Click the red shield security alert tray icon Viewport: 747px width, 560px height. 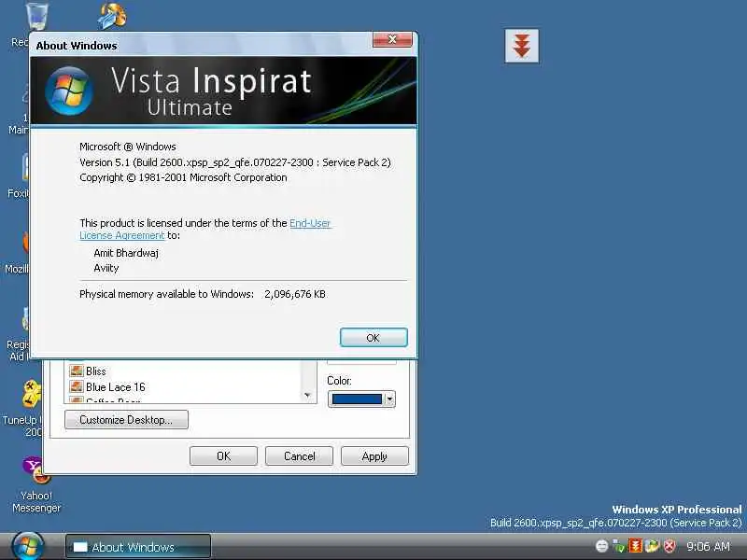669,546
